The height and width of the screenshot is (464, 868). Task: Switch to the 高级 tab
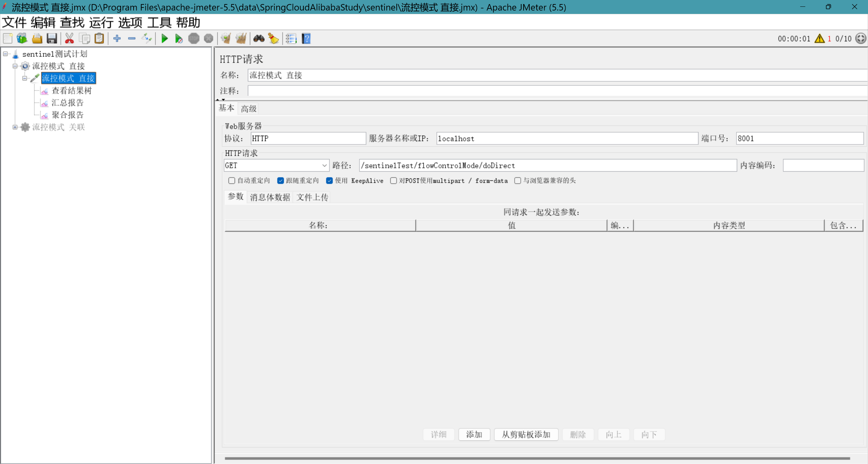click(248, 108)
